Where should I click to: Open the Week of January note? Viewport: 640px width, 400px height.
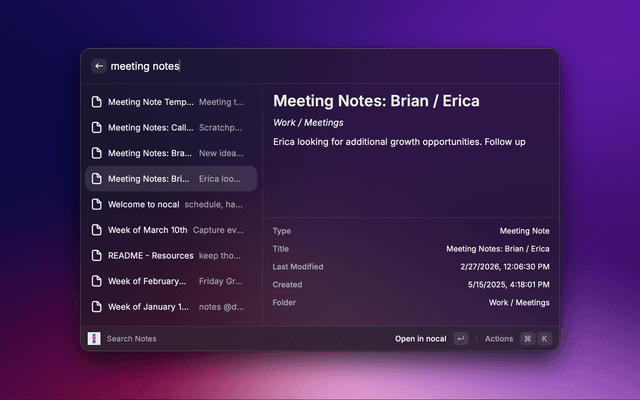pyautogui.click(x=170, y=307)
